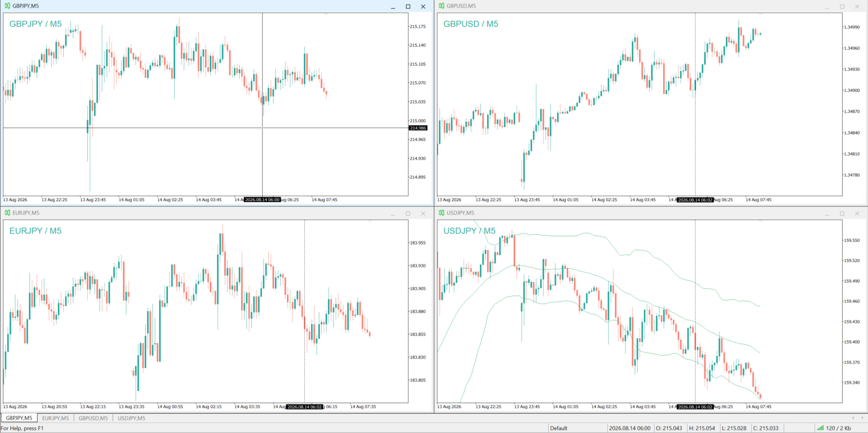Viewport: 868px width, 433px height.
Task: Switch to the USDJPY,M5 tab
Action: [x=132, y=418]
